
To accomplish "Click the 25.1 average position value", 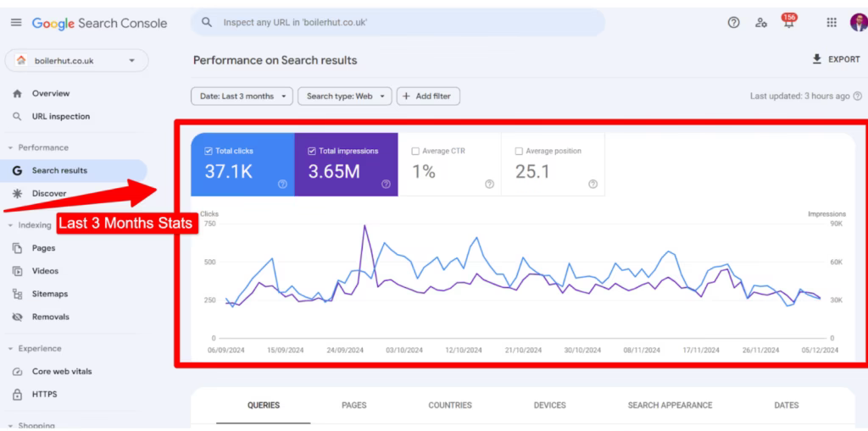I will tap(532, 172).
